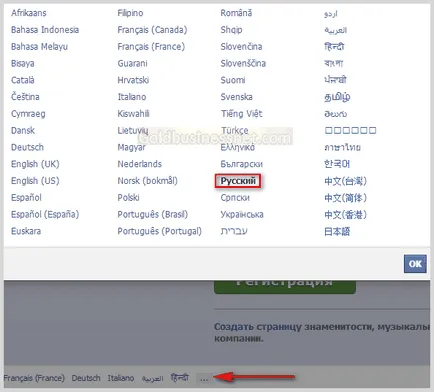This screenshot has width=434, height=392.
Task: Pick Bahasa Melayu language
Action: pos(39,46)
